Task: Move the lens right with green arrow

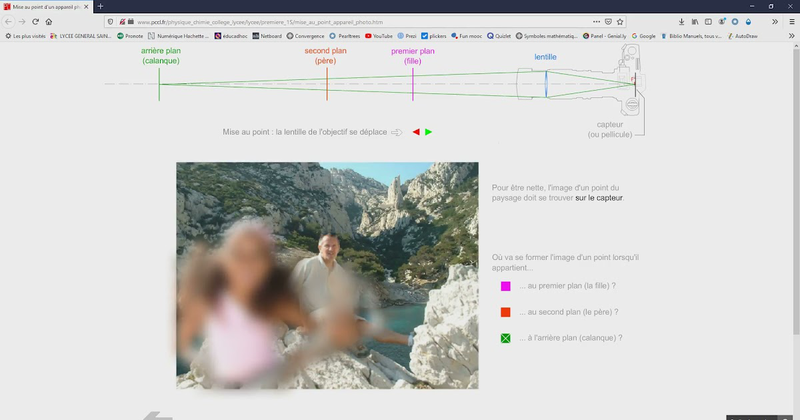Action: pos(429,132)
